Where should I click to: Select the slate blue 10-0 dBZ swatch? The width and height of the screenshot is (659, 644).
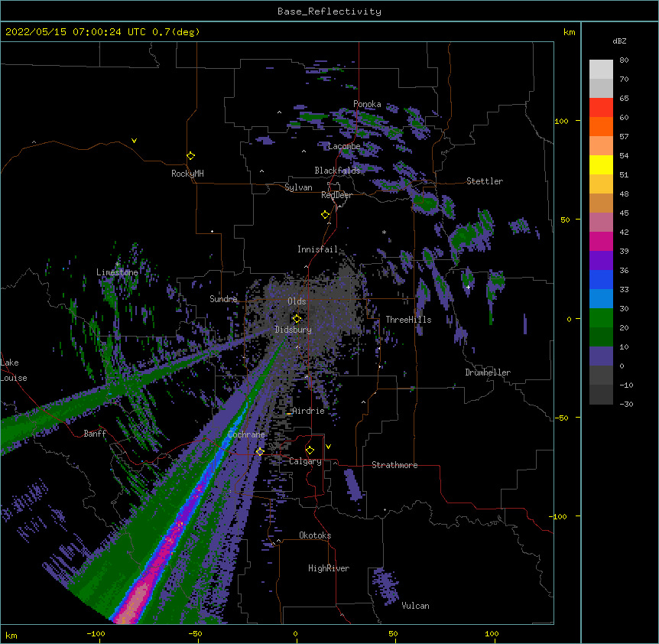(601, 356)
